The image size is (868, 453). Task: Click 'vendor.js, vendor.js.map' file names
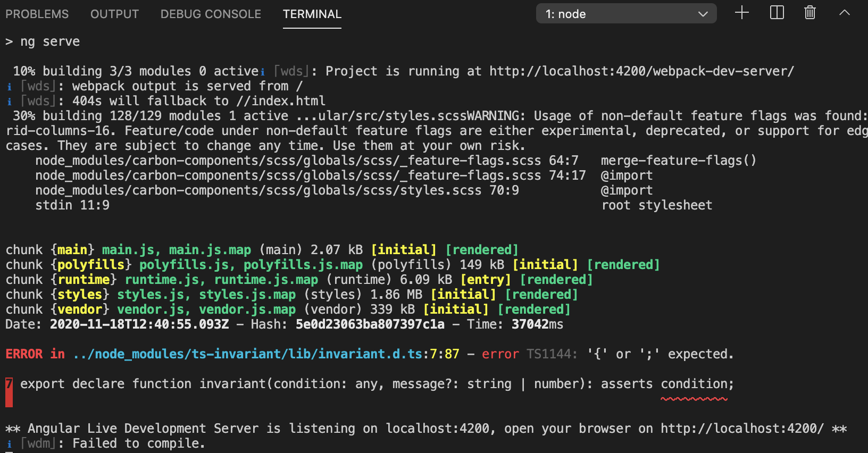coord(206,309)
